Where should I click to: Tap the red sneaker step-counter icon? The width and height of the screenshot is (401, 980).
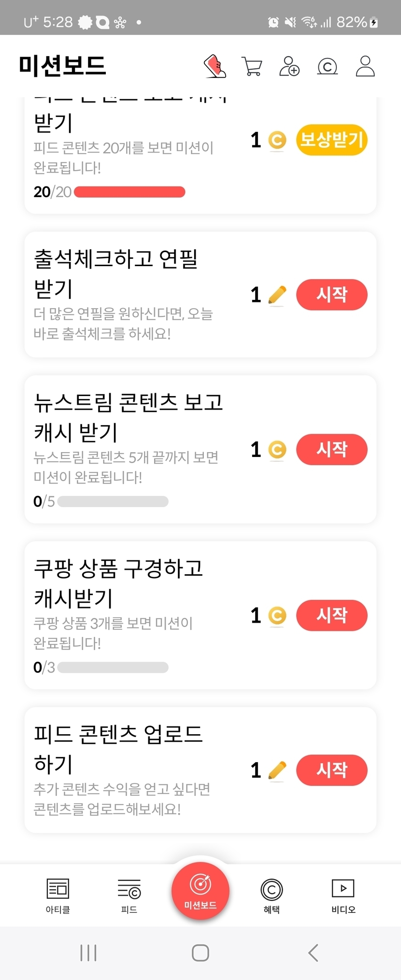(215, 66)
